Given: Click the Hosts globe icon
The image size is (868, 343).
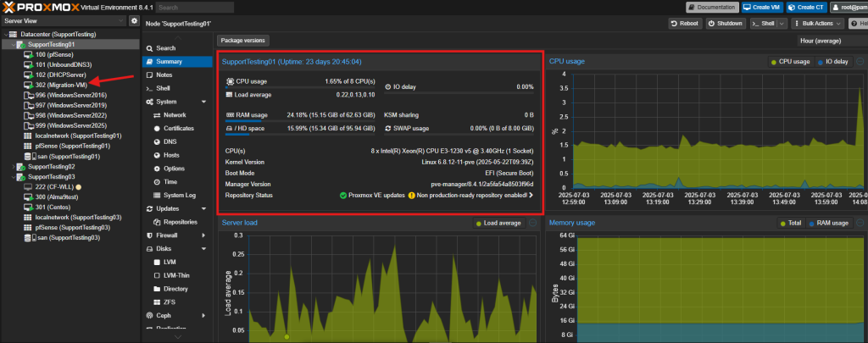Looking at the screenshot, I should tap(157, 155).
